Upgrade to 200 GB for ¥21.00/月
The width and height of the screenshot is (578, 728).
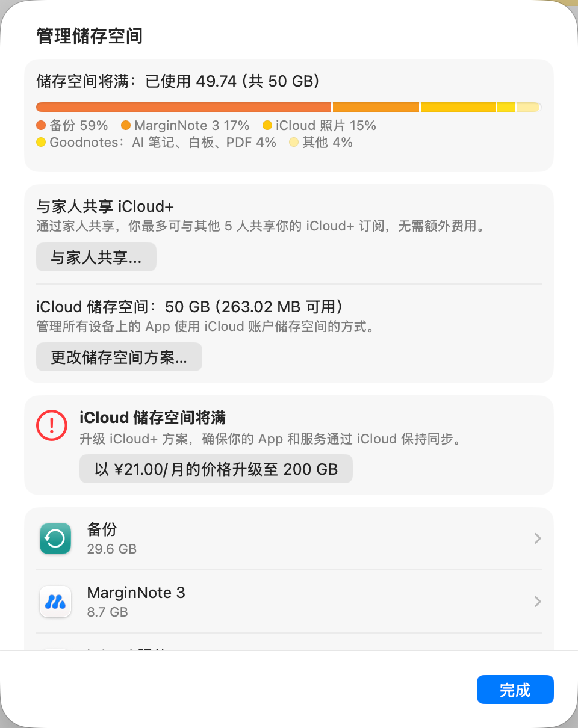(x=216, y=469)
